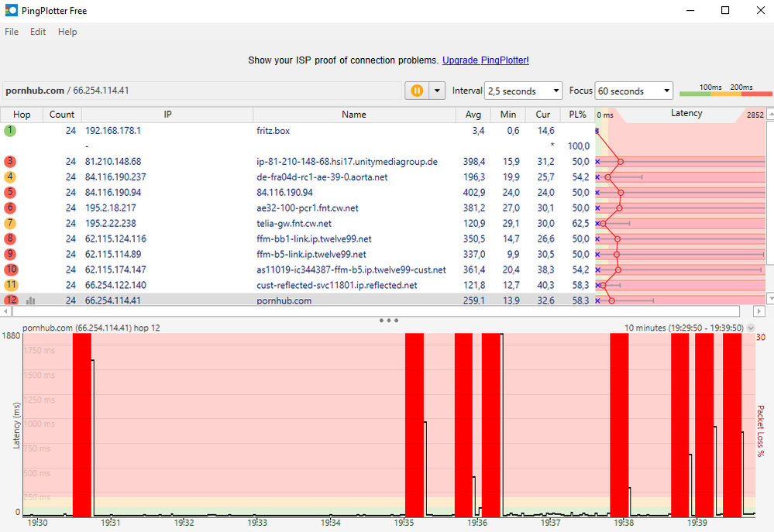This screenshot has height=532, width=774.
Task: Click the 100,0 packet loss value
Action: click(x=579, y=146)
